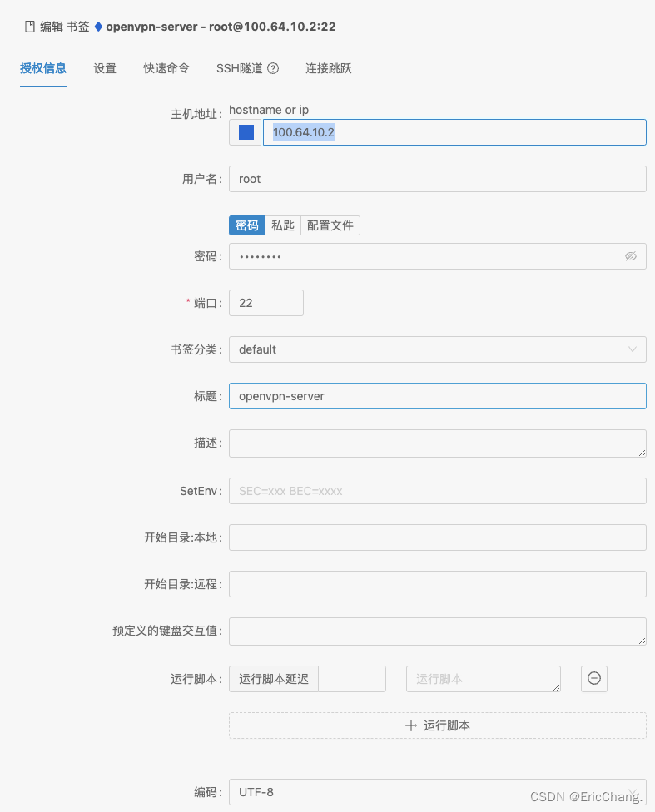Screen dimensions: 655x812
Task: Click the 描述 description text area
Action: coord(437,443)
